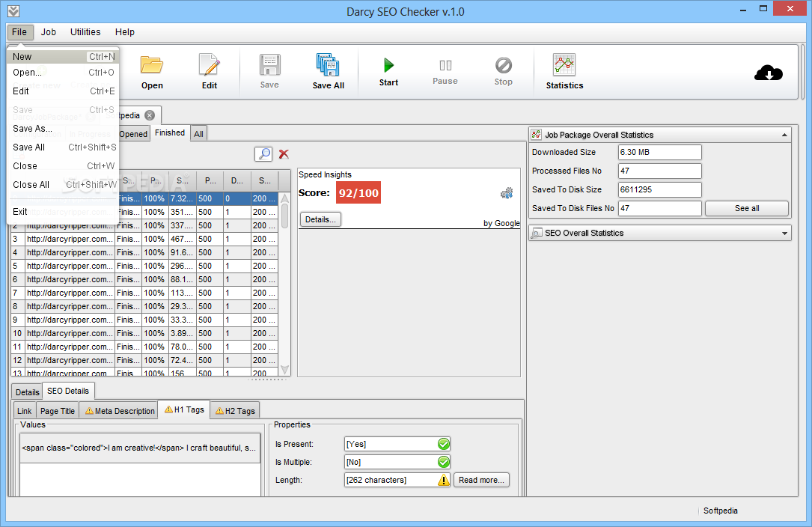Click the Saved To Disk Files No field
Viewport: 812px width, 527px height.
tap(660, 208)
